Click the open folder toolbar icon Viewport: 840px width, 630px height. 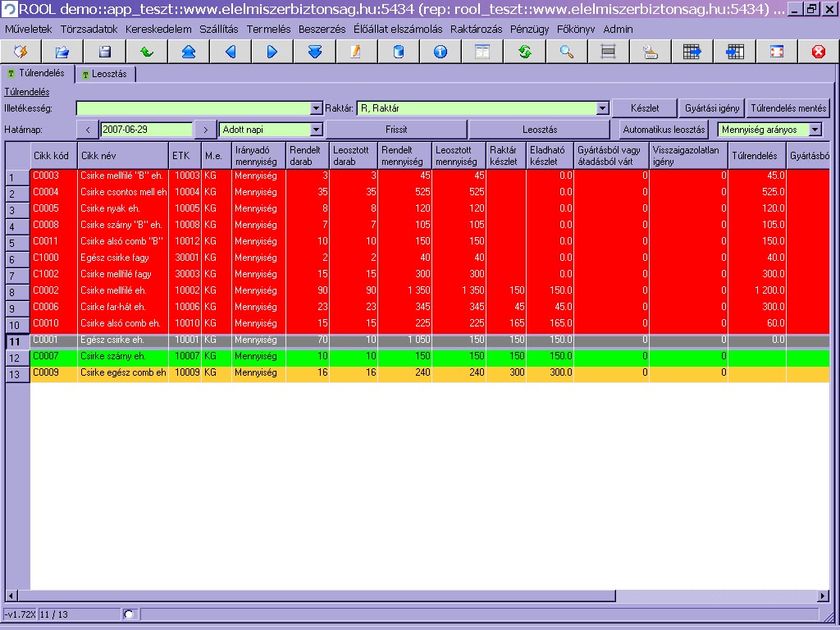coord(63,52)
